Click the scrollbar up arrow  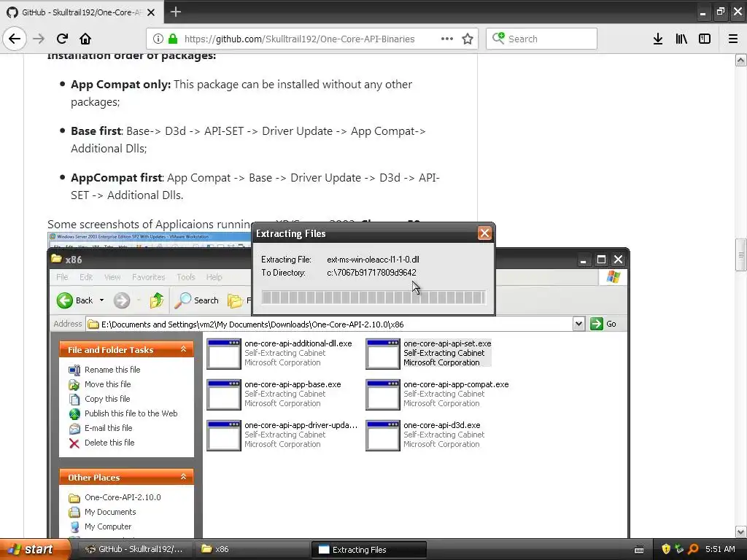pos(741,60)
